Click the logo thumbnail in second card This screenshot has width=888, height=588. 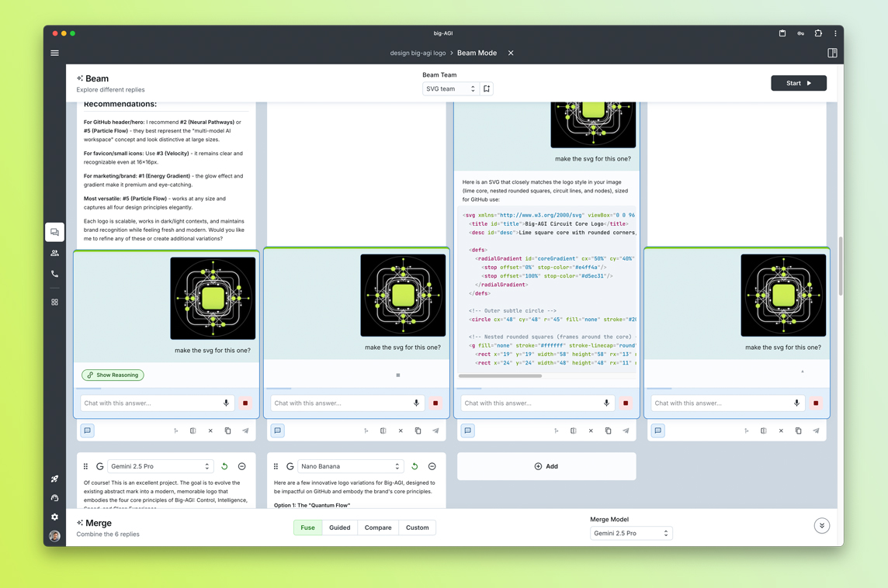tap(403, 296)
